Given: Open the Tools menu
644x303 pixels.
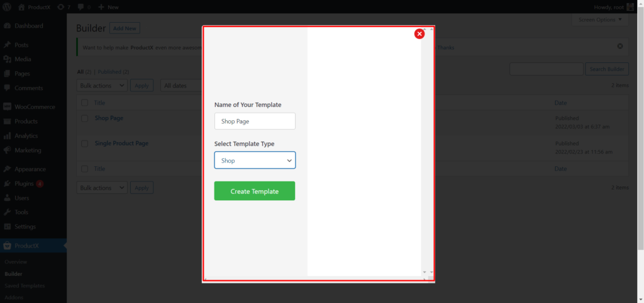Looking at the screenshot, I should [21, 212].
